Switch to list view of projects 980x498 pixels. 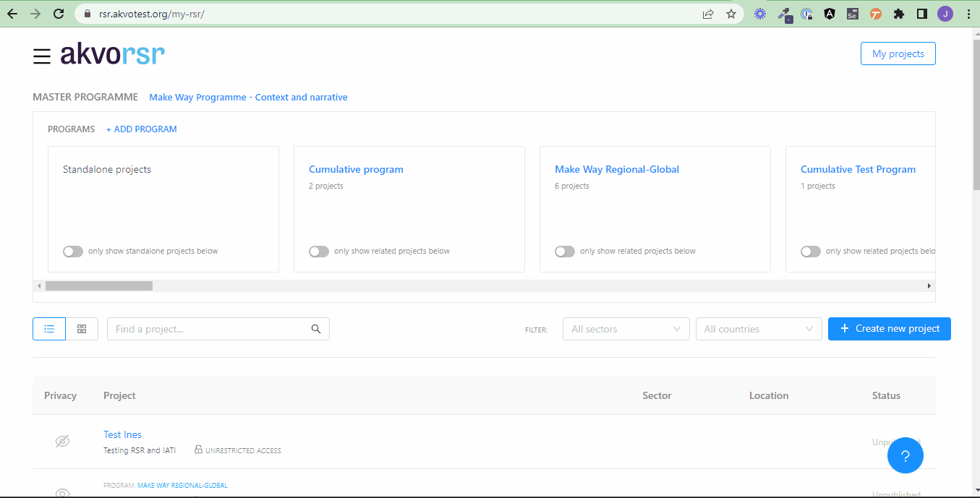(49, 329)
